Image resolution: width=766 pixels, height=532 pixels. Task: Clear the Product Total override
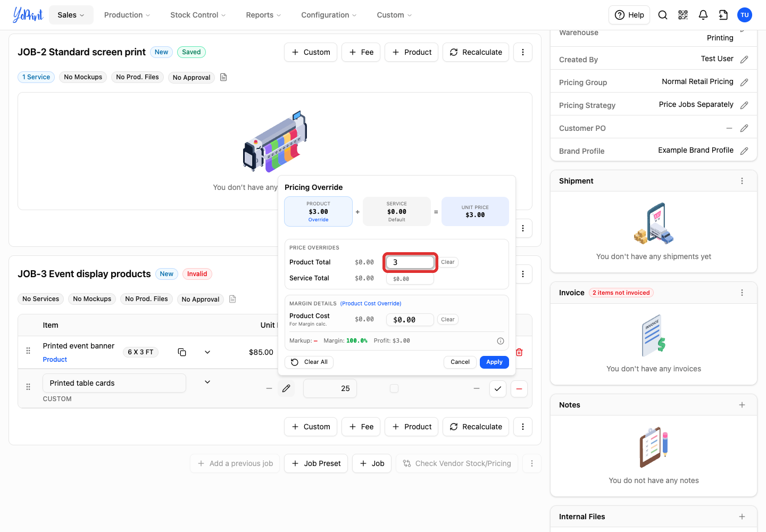(448, 262)
